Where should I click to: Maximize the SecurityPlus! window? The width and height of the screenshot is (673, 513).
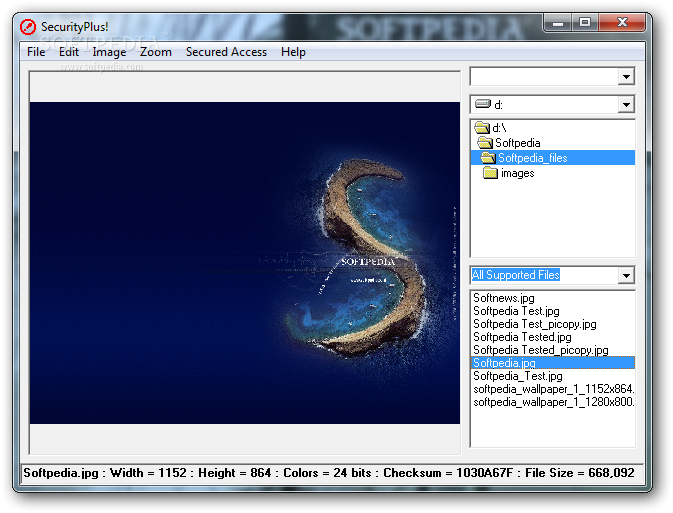pyautogui.click(x=585, y=22)
